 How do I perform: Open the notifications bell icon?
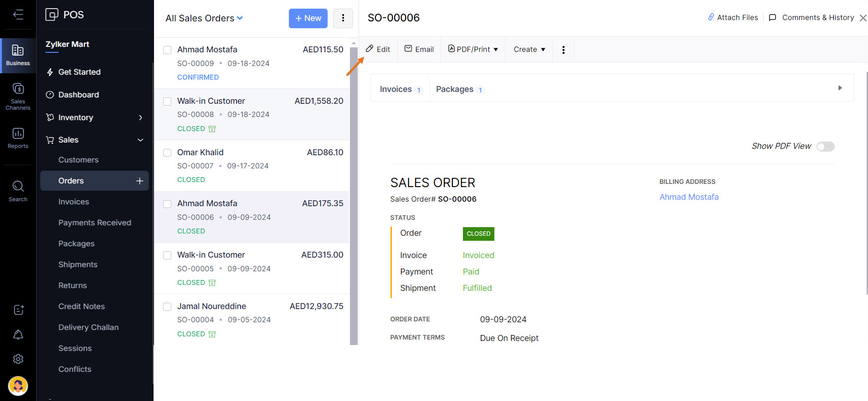tap(18, 335)
